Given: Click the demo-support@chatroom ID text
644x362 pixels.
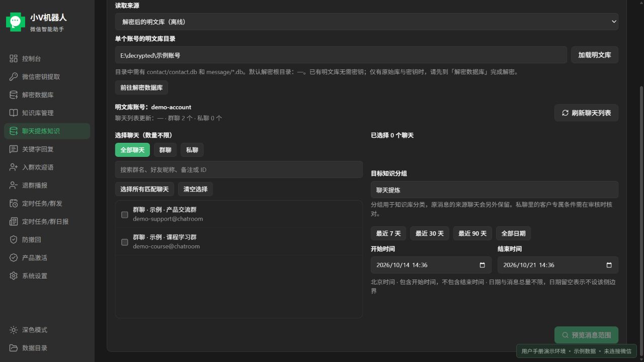Looking at the screenshot, I should [168, 219].
